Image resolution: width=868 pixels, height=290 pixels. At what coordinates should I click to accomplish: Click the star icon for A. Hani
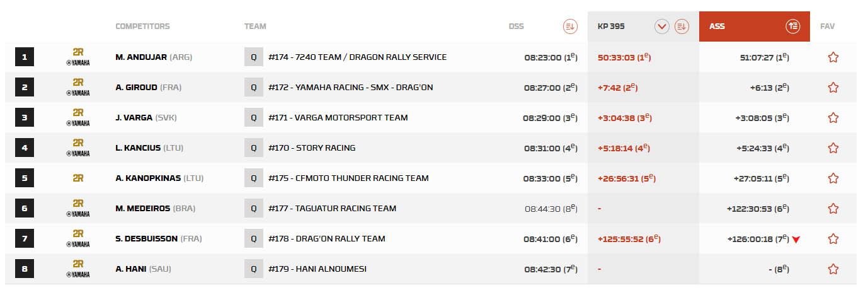click(833, 269)
